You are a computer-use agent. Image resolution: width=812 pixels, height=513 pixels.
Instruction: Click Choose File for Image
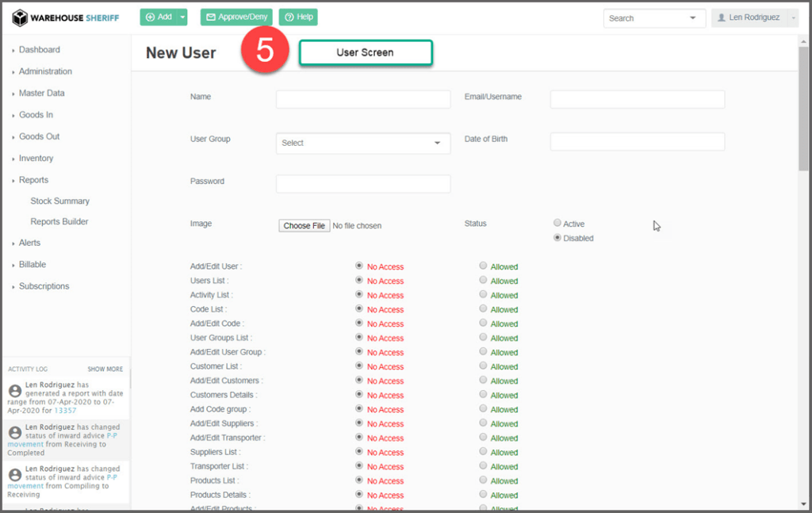point(304,226)
